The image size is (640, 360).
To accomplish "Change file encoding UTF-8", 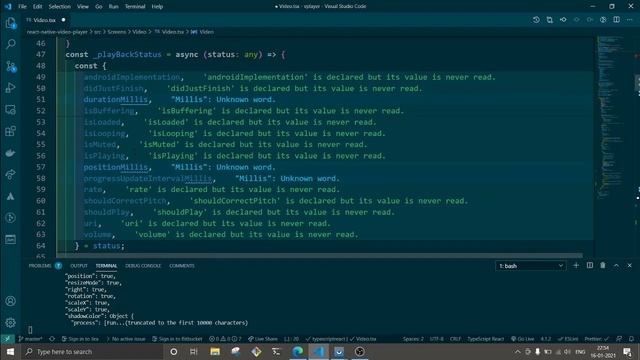I will (437, 339).
